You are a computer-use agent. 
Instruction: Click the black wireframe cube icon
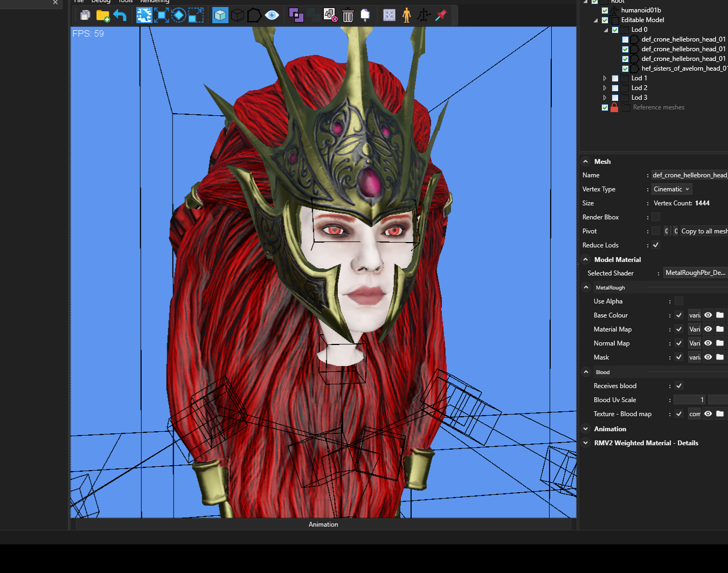(238, 15)
